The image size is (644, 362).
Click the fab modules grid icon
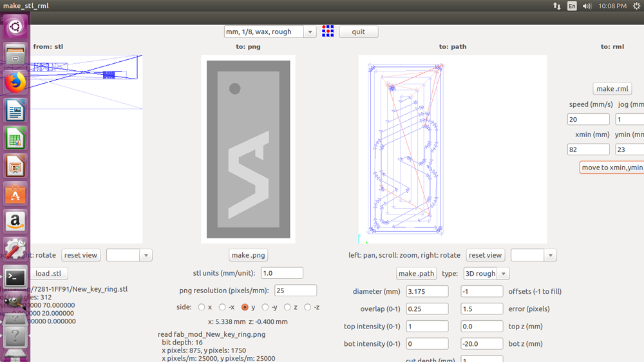(x=328, y=31)
